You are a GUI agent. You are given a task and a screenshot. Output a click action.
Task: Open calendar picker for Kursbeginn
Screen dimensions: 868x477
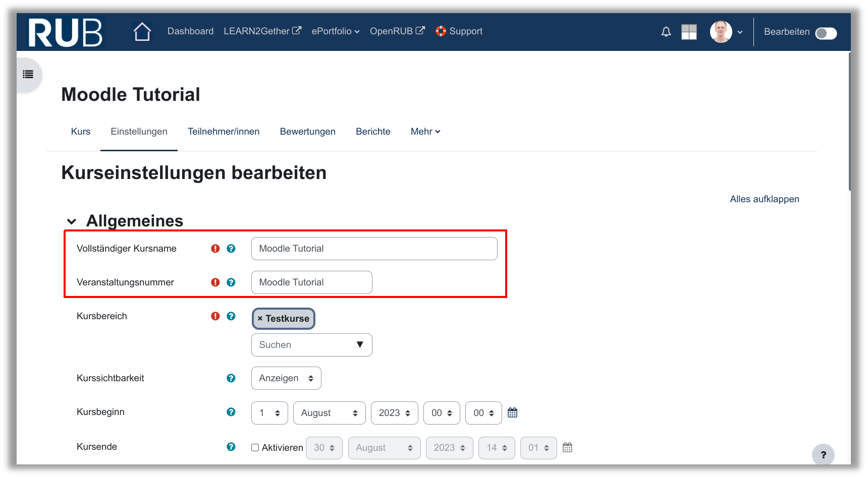(512, 412)
